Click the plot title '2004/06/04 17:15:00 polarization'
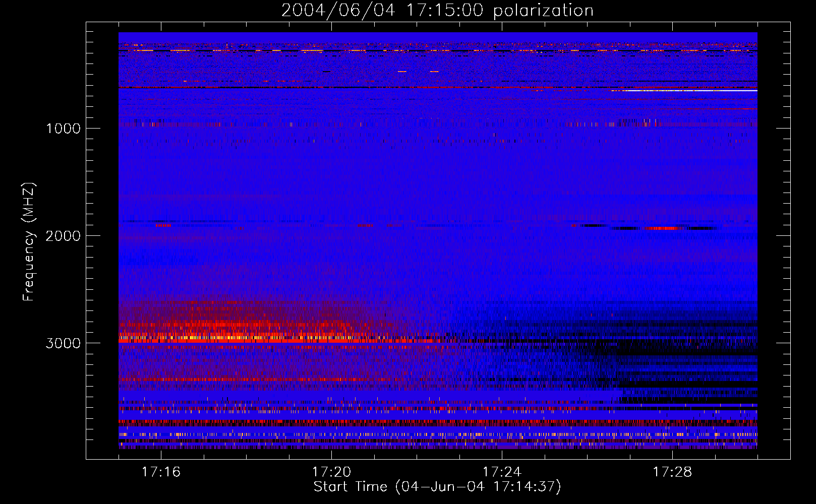816x504 pixels. pos(437,11)
